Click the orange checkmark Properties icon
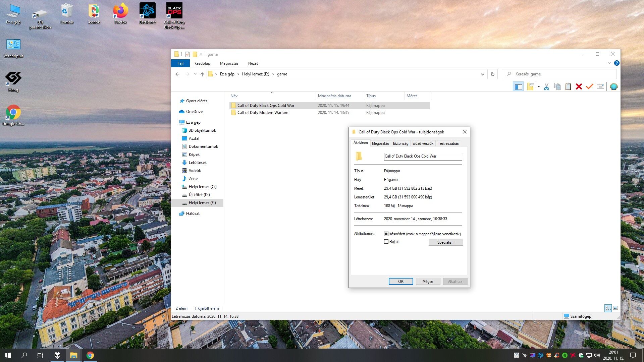The width and height of the screenshot is (644, 362). coord(589,87)
